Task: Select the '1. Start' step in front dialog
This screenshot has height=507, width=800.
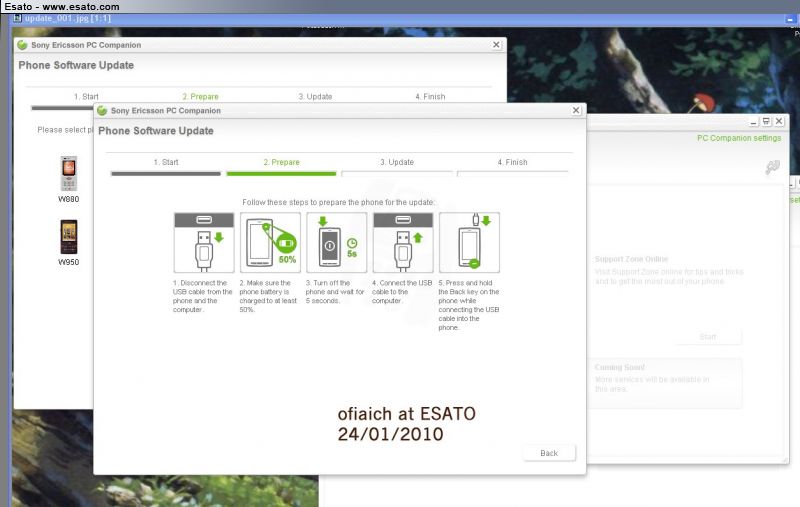Action: point(166,162)
